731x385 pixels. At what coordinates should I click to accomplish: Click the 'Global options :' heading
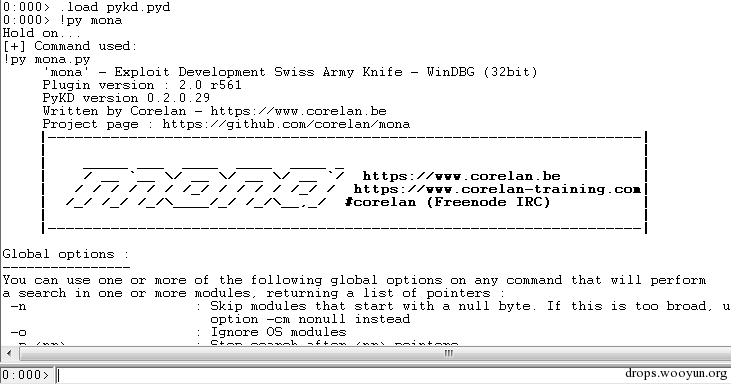65,254
